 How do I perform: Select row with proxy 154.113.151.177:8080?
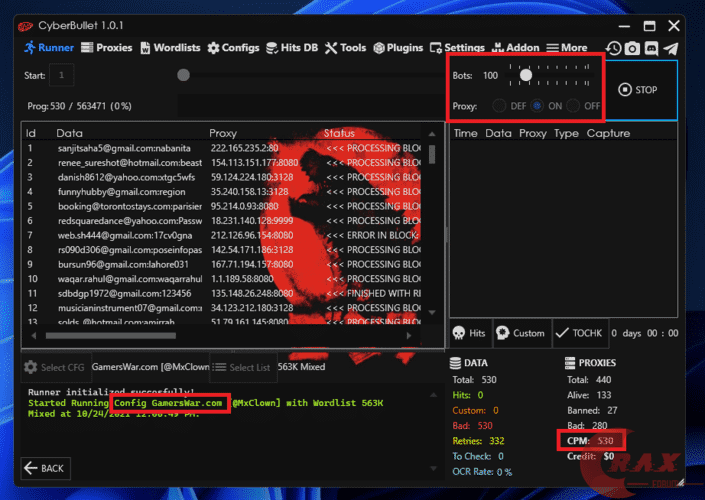pyautogui.click(x=223, y=162)
